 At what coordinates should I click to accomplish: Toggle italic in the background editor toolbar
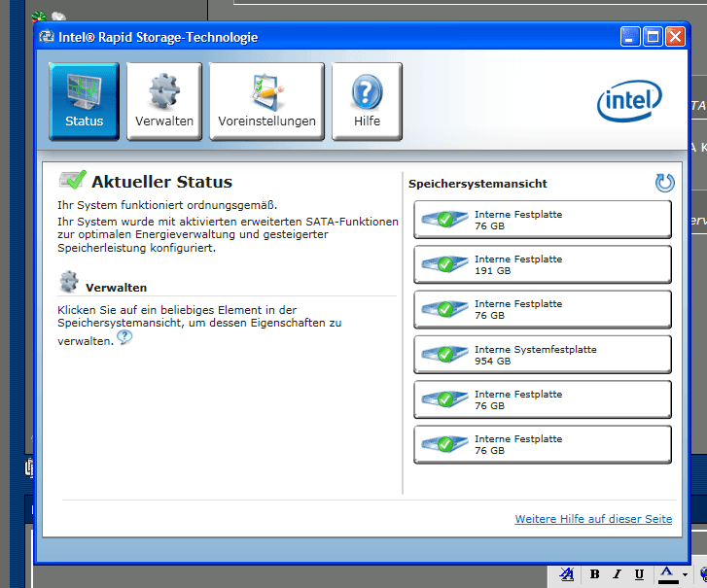pos(617,574)
